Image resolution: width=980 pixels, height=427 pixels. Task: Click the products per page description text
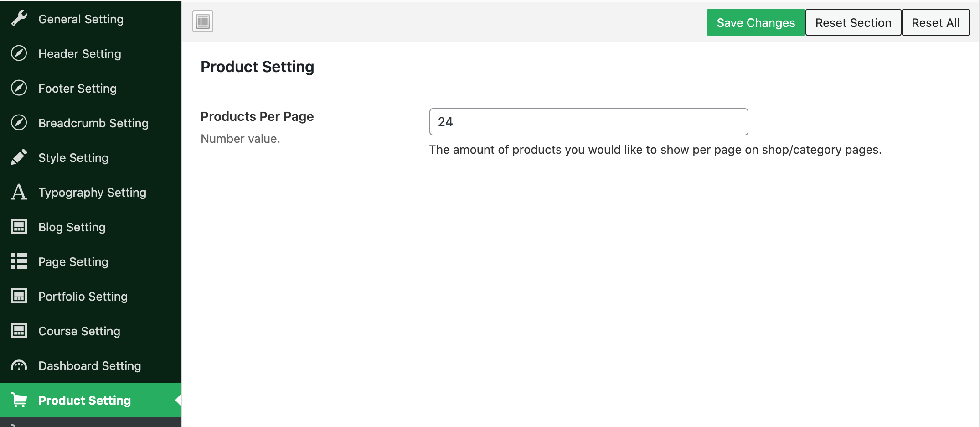[655, 150]
